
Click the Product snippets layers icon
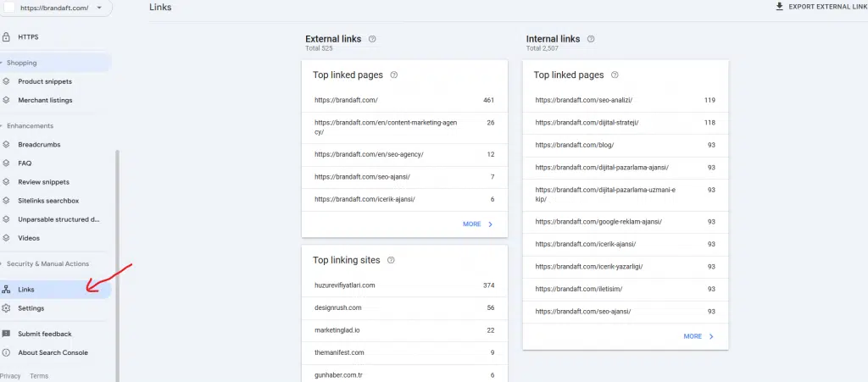point(6,81)
